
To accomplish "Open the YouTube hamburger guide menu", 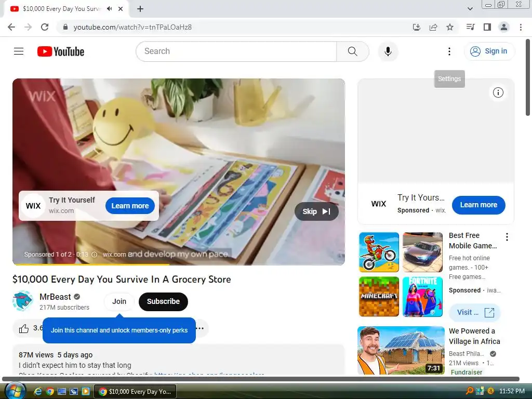I will tap(19, 51).
